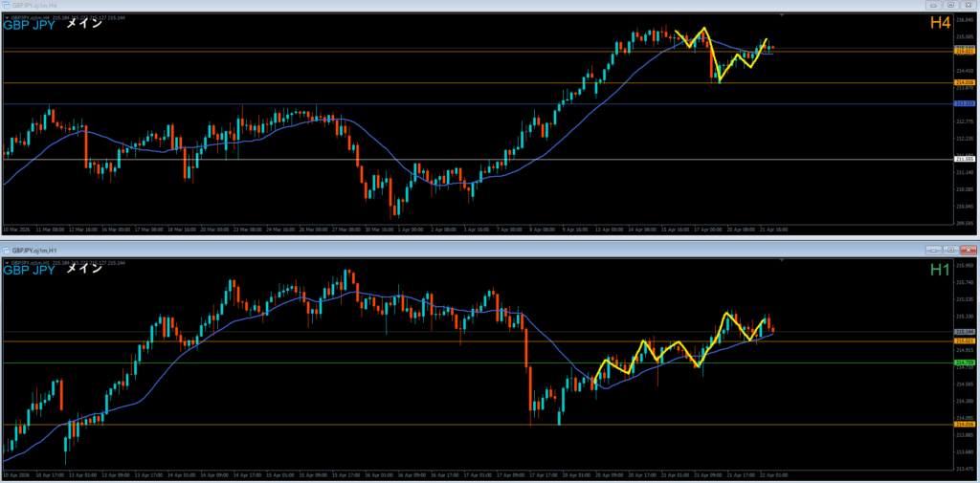Screen dimensions: 980x483
Task: Select the blue 213.333 price label
Action: [x=964, y=103]
